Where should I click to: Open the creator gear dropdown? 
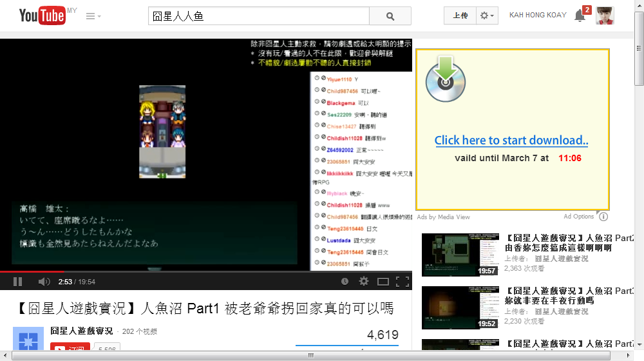coord(487,16)
